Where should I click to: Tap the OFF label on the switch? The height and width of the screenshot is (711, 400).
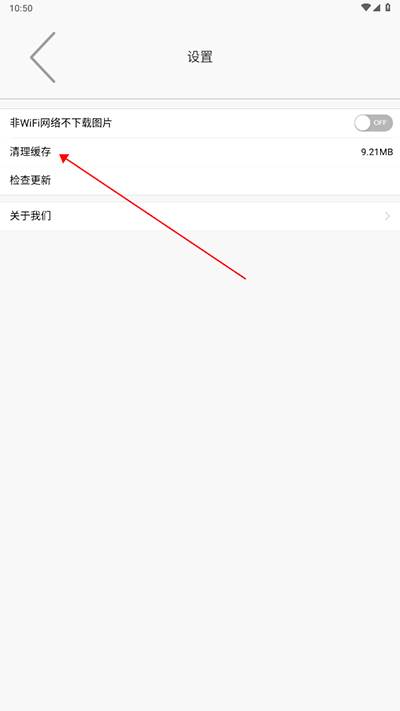point(380,123)
